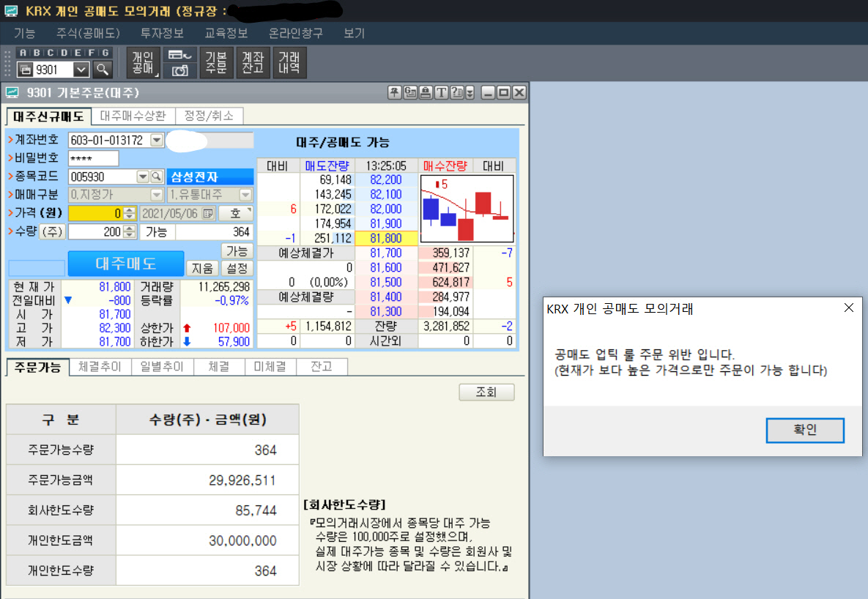
Task: Click the G copy-screen icon in the titlebar
Action: (409, 92)
